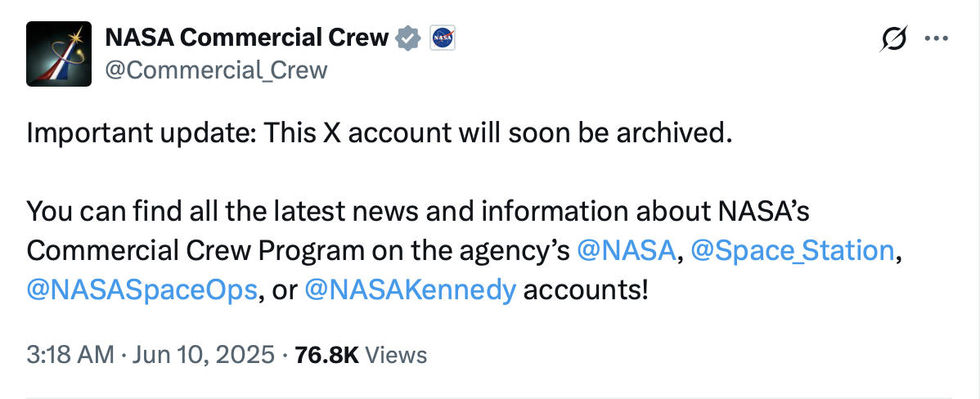Open the @Space_Station mention
Image resolution: width=980 pixels, height=399 pixels.
click(792, 251)
